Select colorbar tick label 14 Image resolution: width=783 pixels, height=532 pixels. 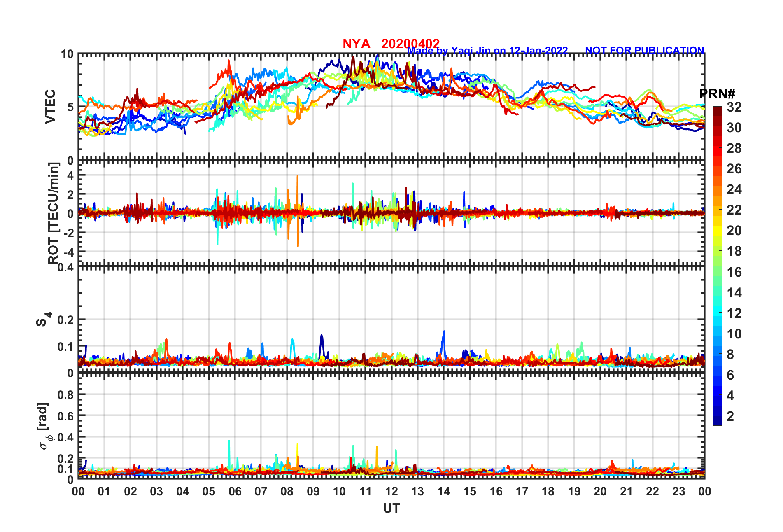[734, 293]
